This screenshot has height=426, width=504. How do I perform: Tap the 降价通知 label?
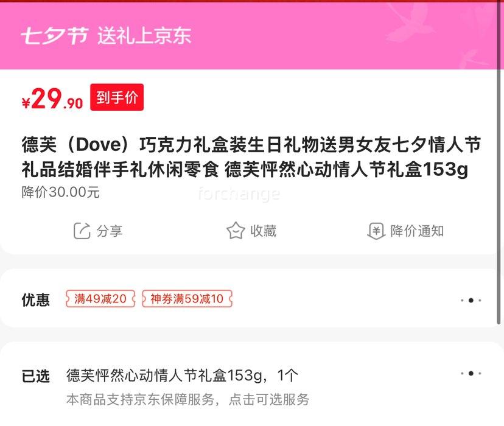(x=417, y=231)
